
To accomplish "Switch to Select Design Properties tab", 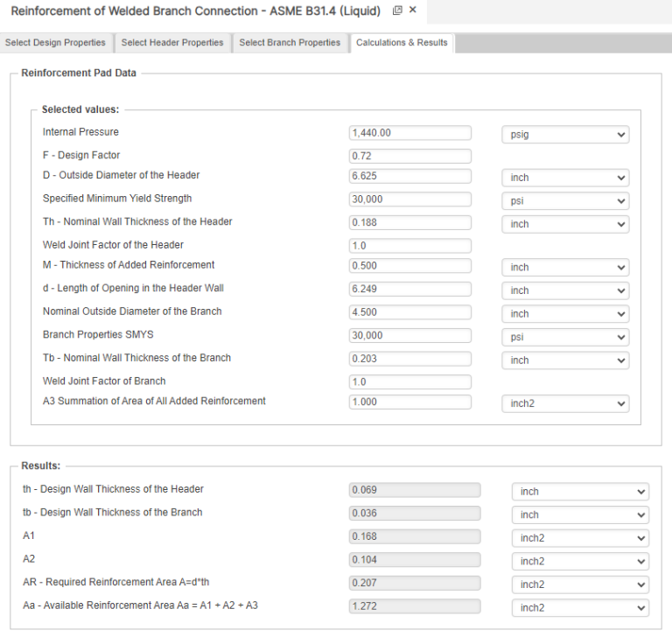I will (x=55, y=43).
